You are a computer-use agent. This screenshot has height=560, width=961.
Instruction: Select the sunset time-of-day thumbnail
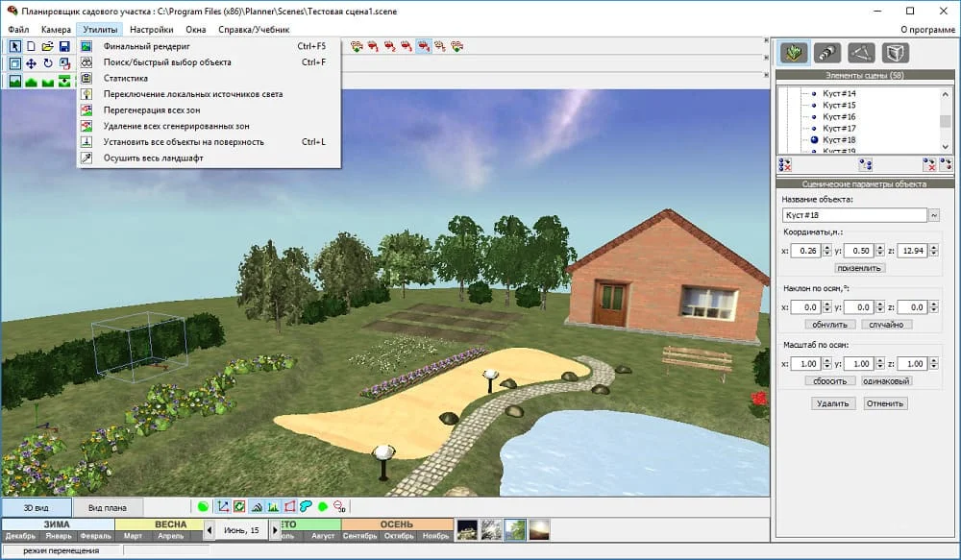540,529
